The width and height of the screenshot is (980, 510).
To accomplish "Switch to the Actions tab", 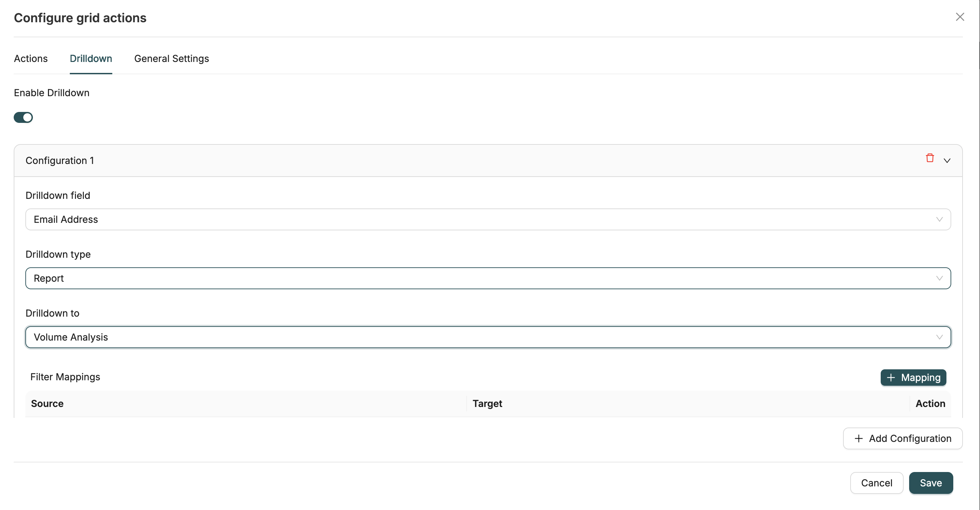I will [x=30, y=59].
